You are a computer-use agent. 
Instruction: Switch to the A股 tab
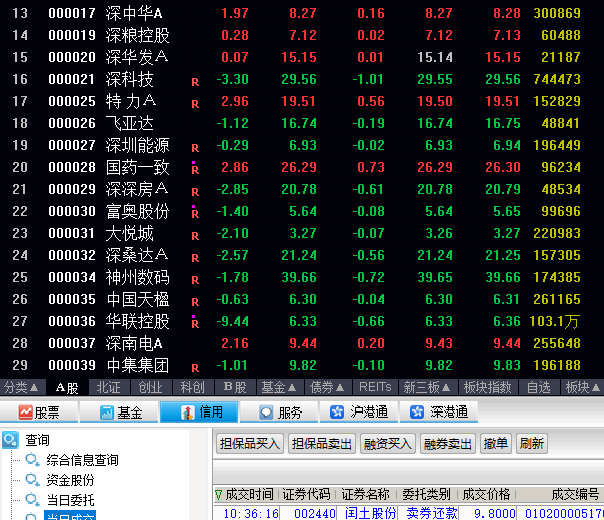coord(67,387)
